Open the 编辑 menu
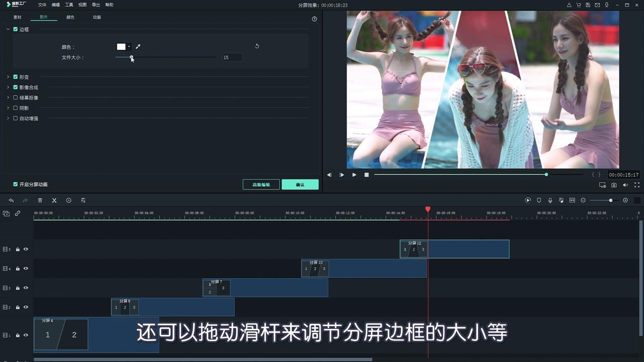644x362 pixels. (x=56, y=5)
